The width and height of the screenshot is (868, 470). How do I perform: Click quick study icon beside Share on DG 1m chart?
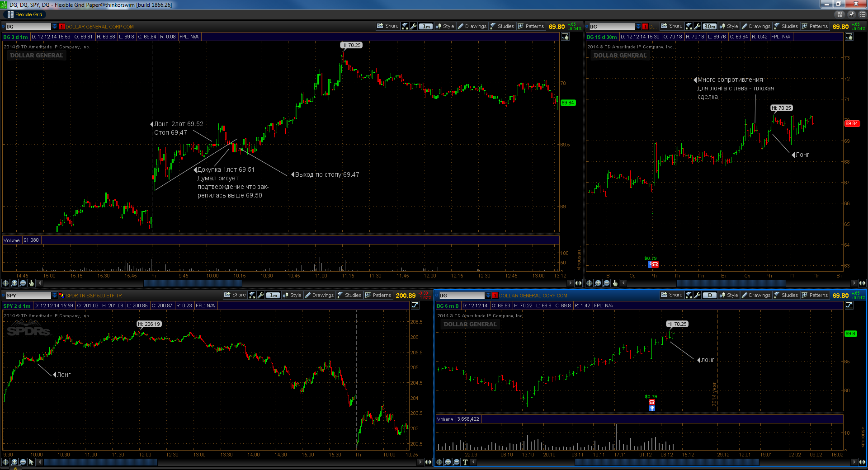(405, 26)
